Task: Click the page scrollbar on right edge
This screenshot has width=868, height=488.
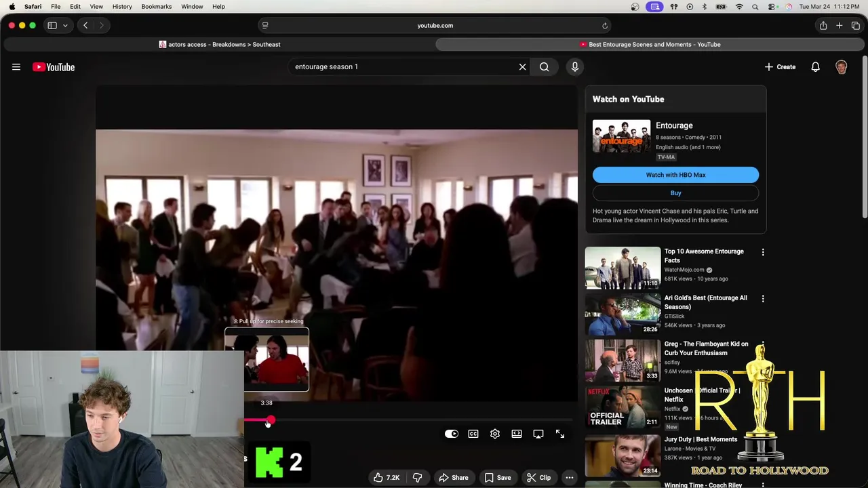Action: click(865, 136)
